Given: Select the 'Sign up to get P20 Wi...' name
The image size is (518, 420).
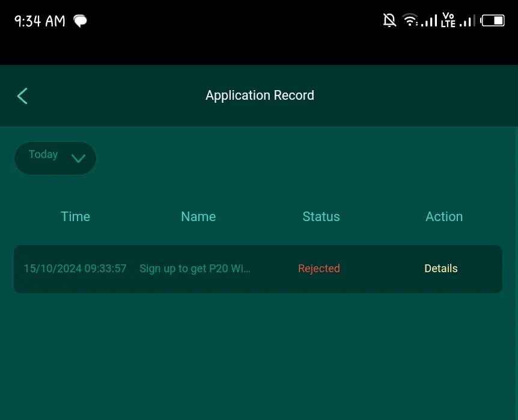Looking at the screenshot, I should pyautogui.click(x=195, y=269).
